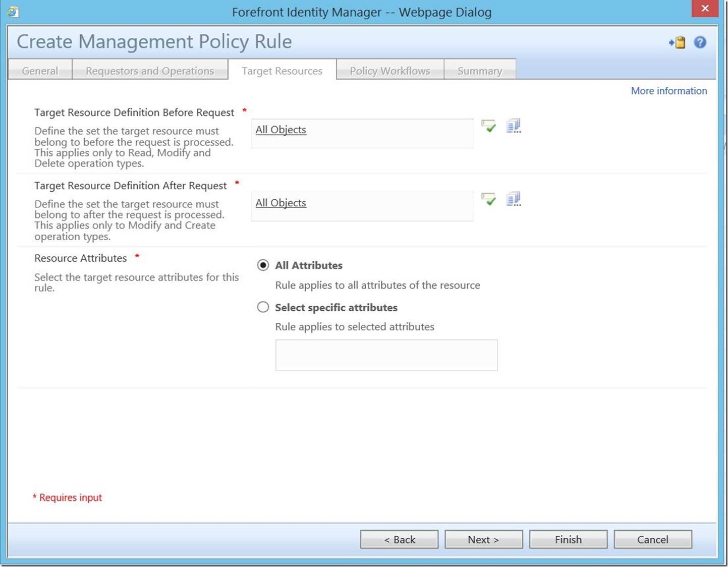Select the All Attributes radio button
The height and width of the screenshot is (567, 728).
pyautogui.click(x=263, y=265)
